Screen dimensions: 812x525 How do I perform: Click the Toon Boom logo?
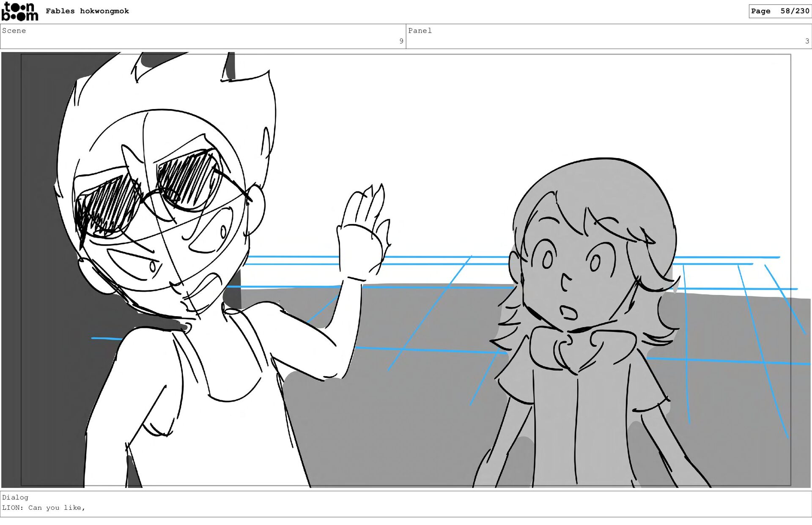19,11
